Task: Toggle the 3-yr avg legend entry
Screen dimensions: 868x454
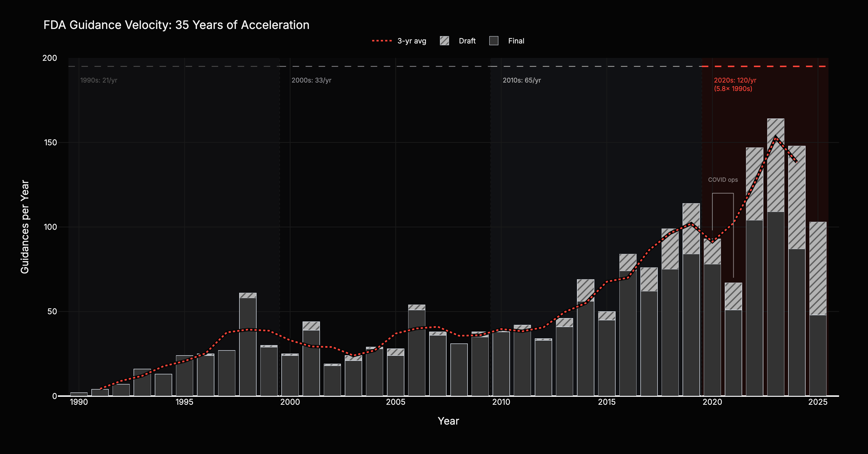Action: [x=411, y=41]
